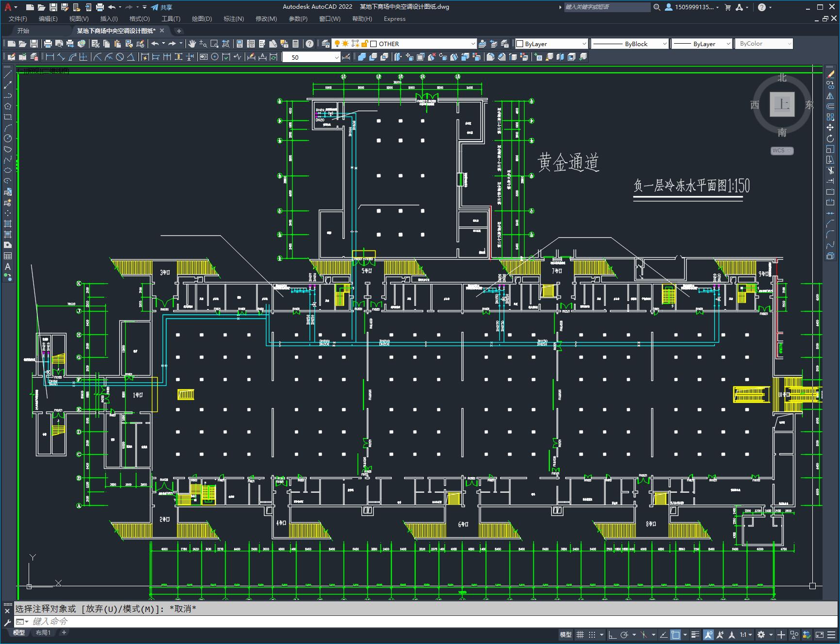Click the Save icon in quick access toolbar
840x644 pixels.
pyautogui.click(x=53, y=7)
